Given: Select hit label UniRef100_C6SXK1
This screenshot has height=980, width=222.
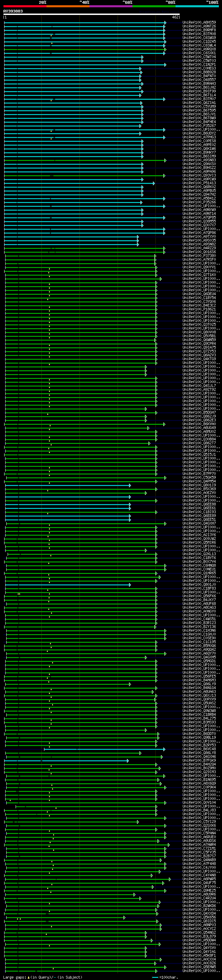Looking at the screenshot, I should [199, 53].
